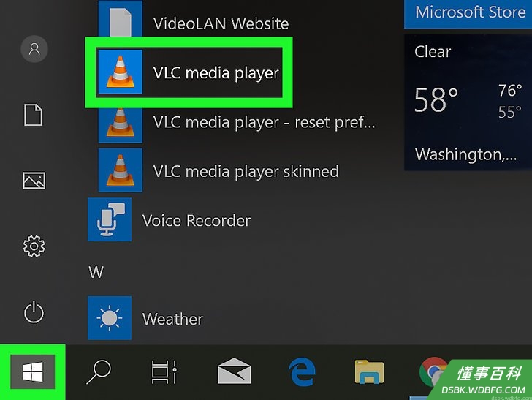
Task: Click the Power icon in Start sidebar
Action: pos(34,312)
